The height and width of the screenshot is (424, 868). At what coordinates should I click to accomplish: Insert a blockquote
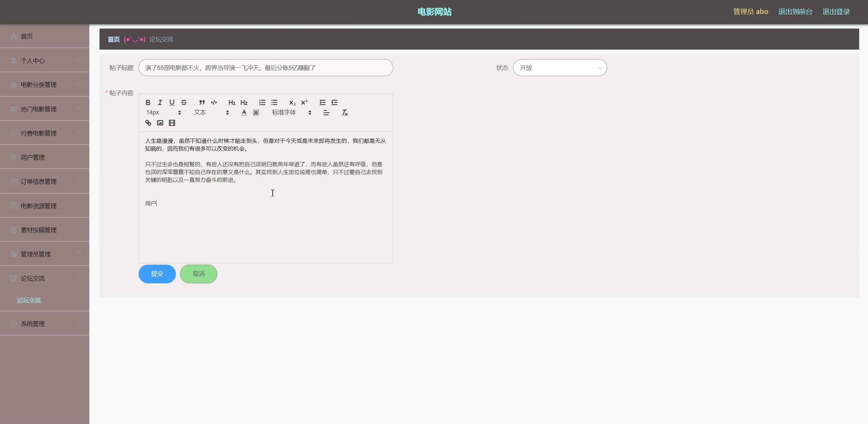[202, 102]
